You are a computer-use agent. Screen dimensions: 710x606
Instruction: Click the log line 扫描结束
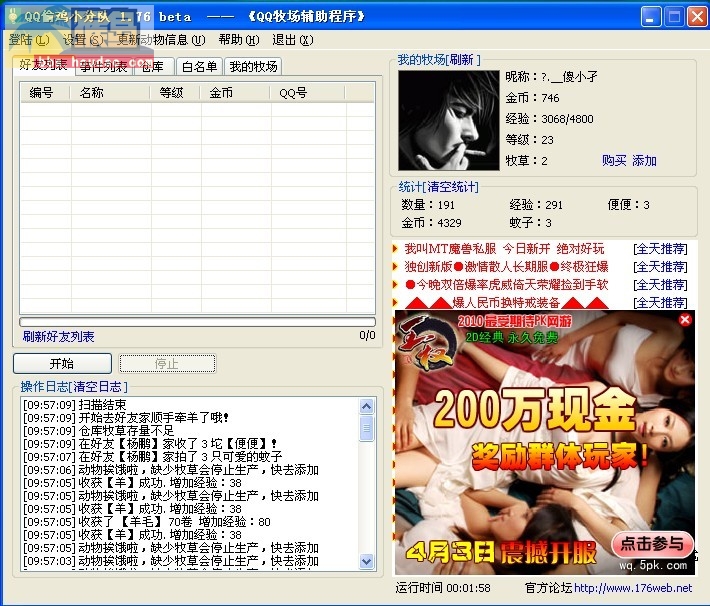75,404
